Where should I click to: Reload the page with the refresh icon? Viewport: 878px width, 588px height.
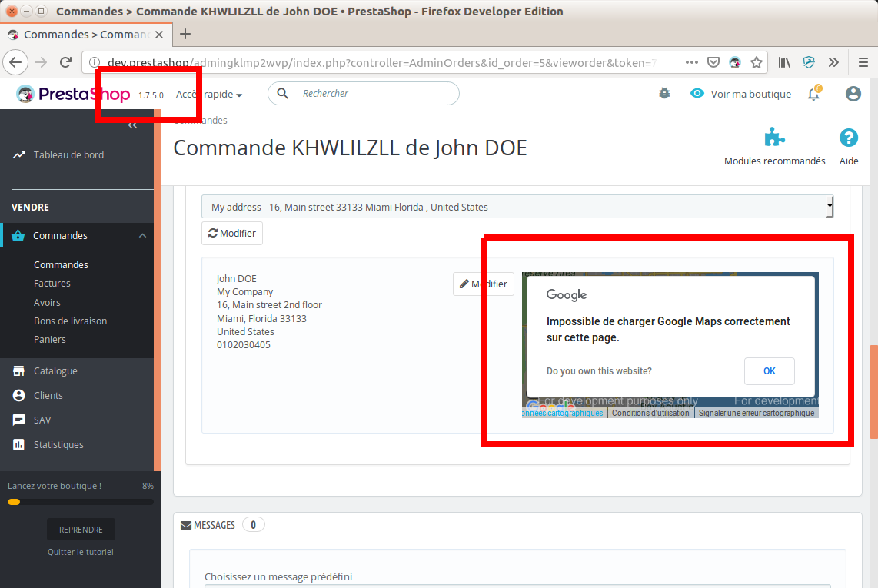(65, 62)
